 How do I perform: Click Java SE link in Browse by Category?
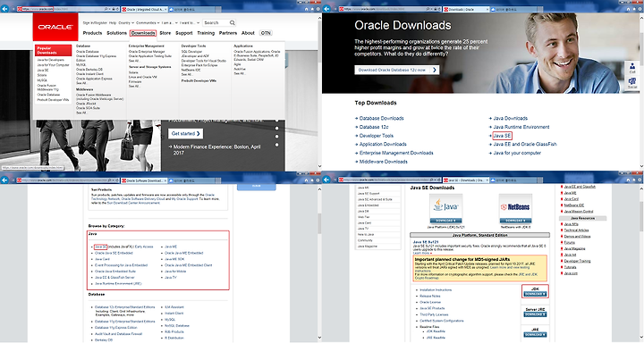[100, 247]
